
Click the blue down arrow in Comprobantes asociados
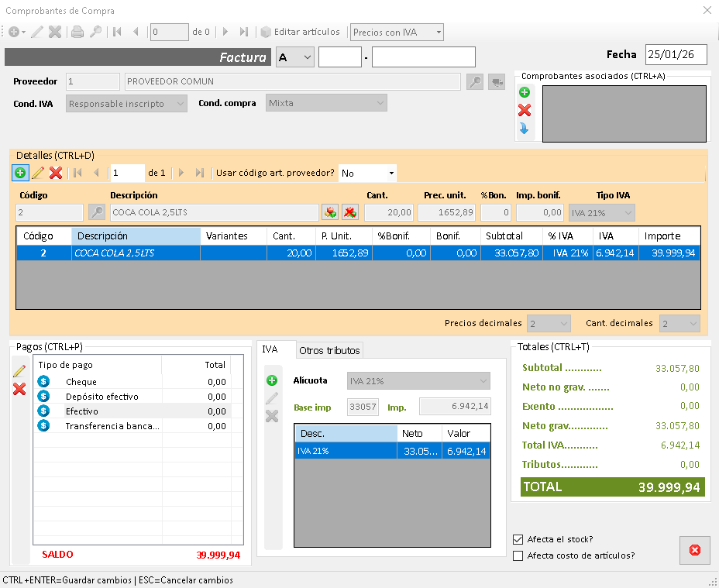point(525,129)
